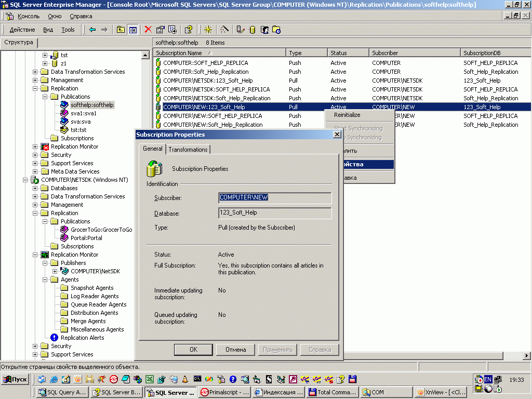
Task: Collapse the COMPUTER\NETSDK server node
Action: point(25,180)
